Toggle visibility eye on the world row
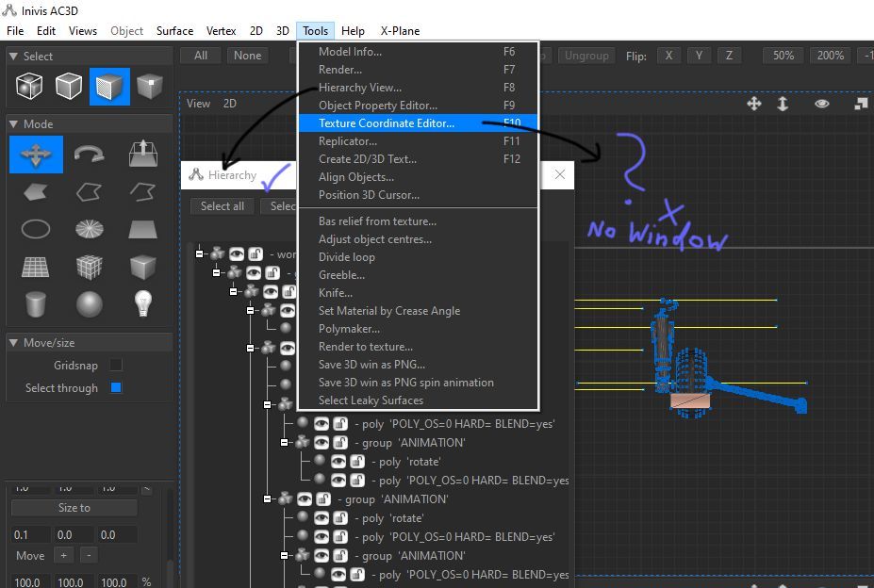This screenshot has height=588, width=874. coord(237,254)
